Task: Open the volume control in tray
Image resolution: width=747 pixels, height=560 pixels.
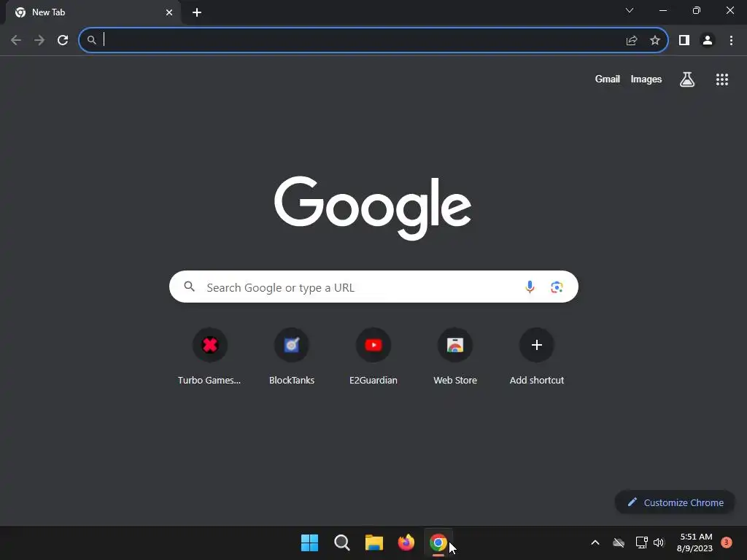Action: pyautogui.click(x=659, y=542)
